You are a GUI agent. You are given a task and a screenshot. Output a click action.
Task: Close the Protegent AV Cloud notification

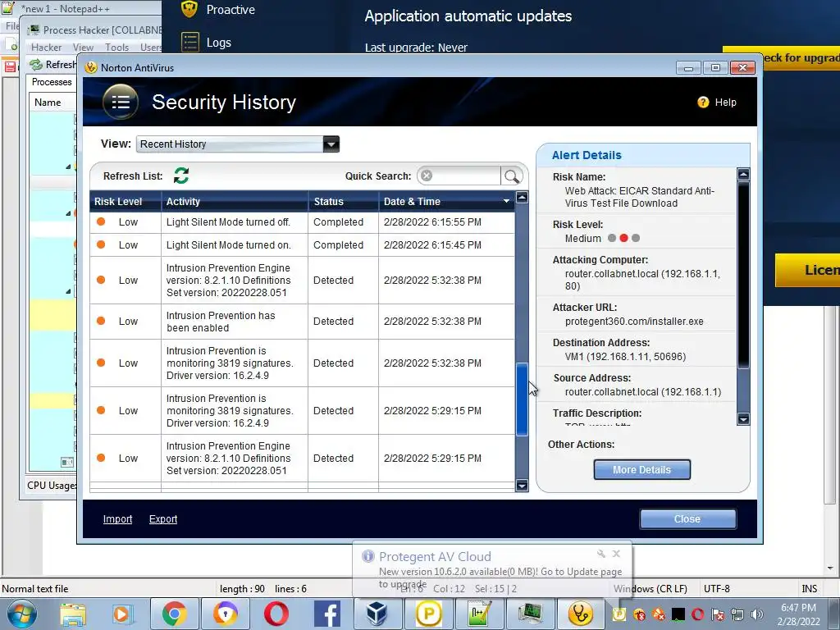tap(617, 554)
